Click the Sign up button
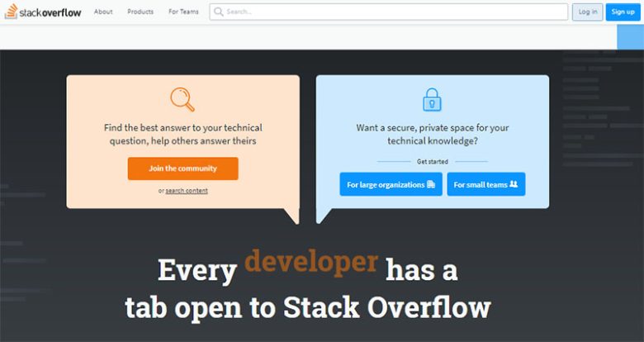Screen dimensions: 644x342 coord(623,12)
